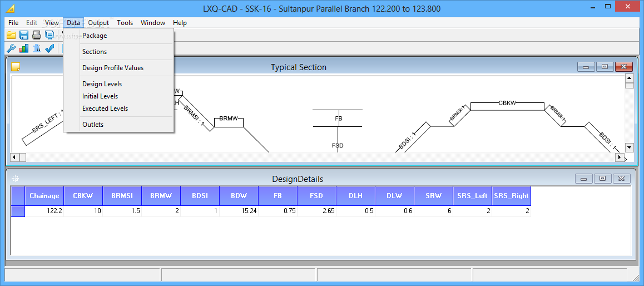Click the bar chart toolbar icon
This screenshot has height=286, width=644.
point(24,48)
